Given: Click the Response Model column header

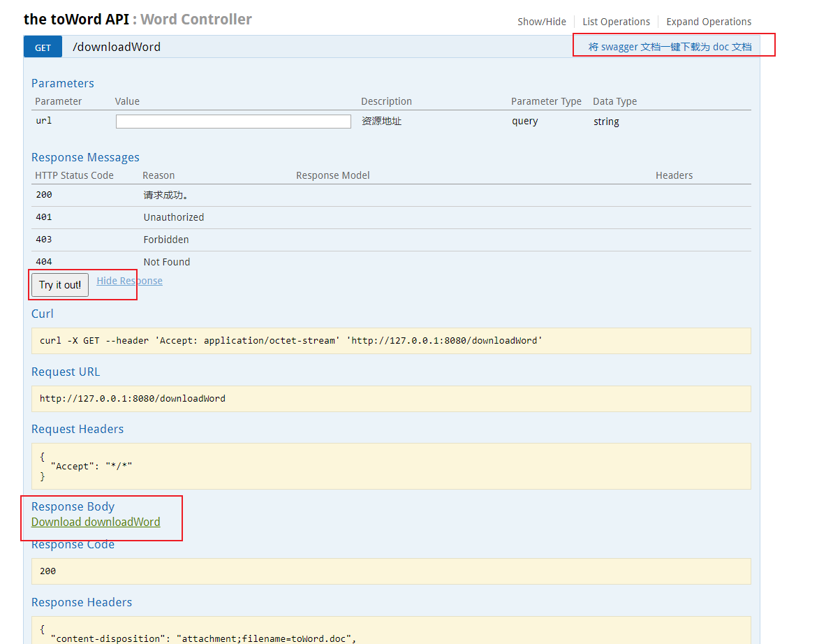Looking at the screenshot, I should click(x=332, y=175).
